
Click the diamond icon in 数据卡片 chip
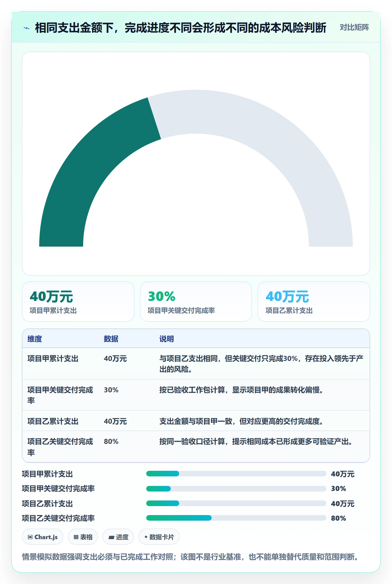point(146,537)
